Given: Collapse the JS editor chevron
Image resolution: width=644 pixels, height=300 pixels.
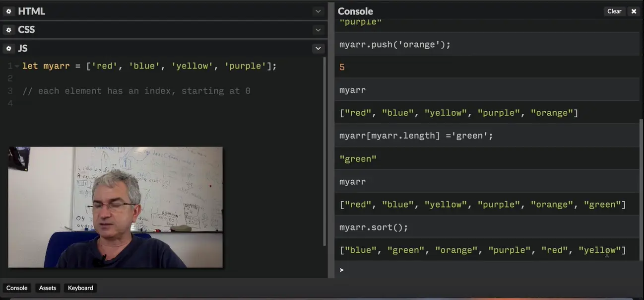Looking at the screenshot, I should 318,49.
